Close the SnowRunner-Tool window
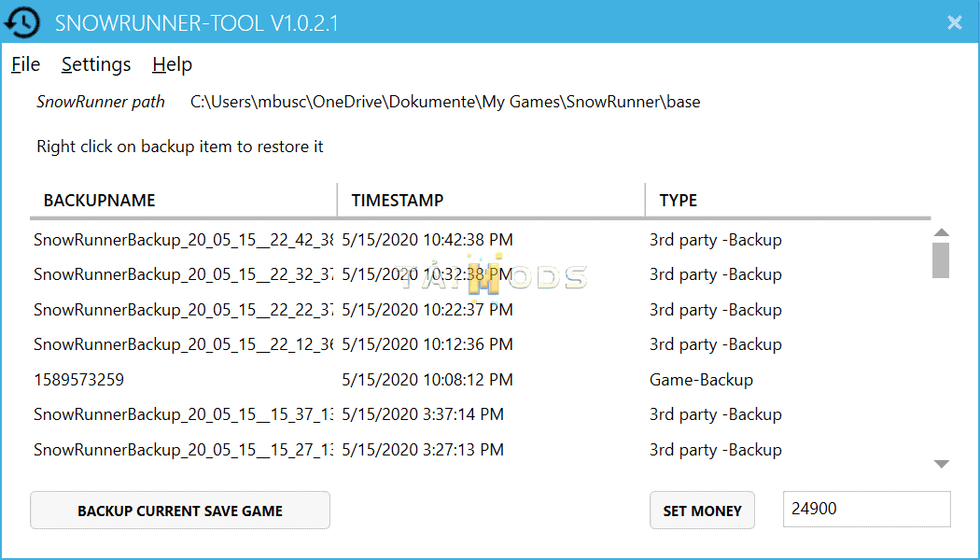980x560 pixels. (955, 22)
